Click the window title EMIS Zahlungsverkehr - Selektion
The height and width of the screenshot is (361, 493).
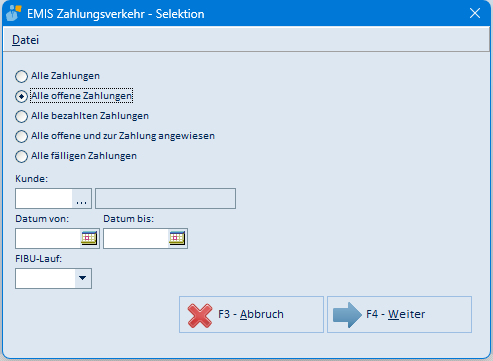pos(116,14)
